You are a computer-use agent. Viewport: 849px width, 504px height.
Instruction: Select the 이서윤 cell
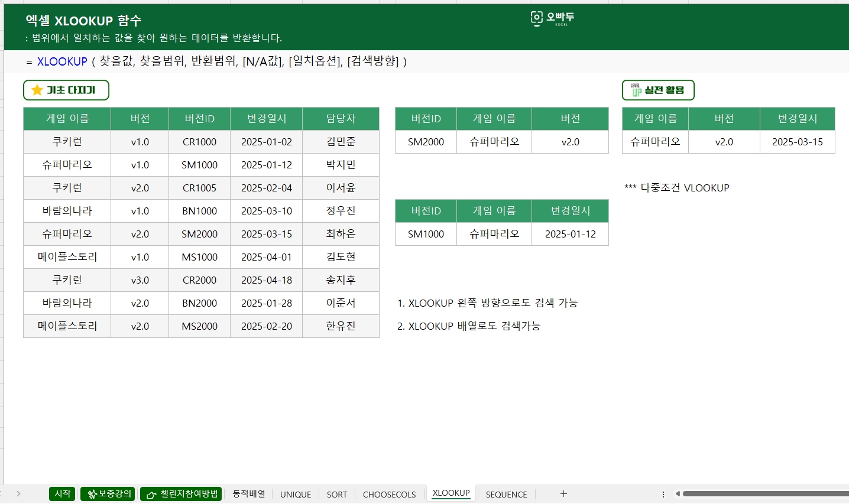[341, 188]
